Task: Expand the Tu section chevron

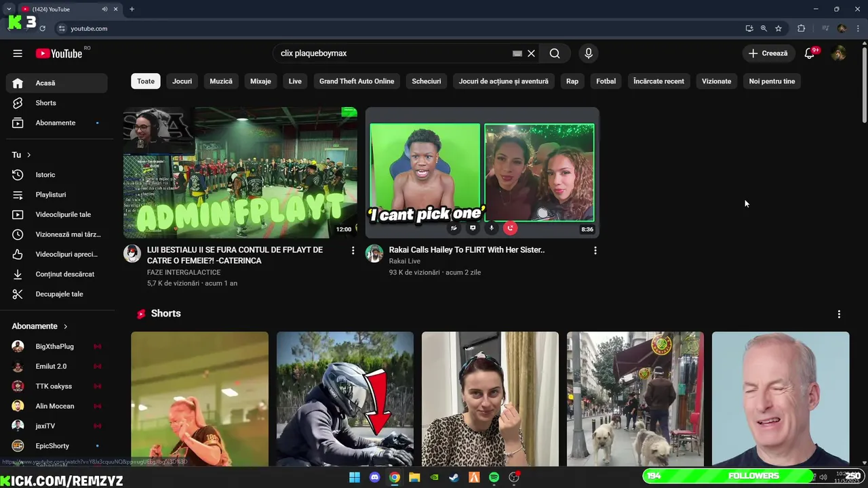Action: (28, 155)
